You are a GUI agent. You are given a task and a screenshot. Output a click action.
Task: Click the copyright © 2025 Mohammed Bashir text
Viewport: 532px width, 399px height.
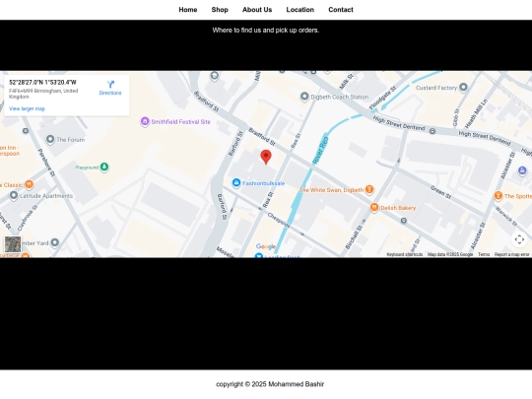click(x=270, y=384)
